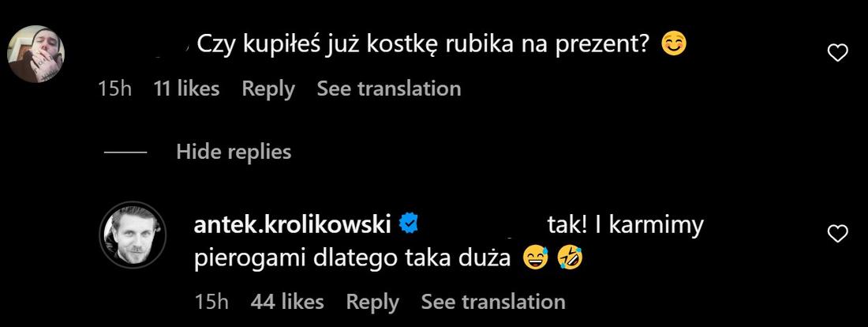Click the smiling emoji after 'prezent?'
The width and height of the screenshot is (868, 327).
point(674,44)
